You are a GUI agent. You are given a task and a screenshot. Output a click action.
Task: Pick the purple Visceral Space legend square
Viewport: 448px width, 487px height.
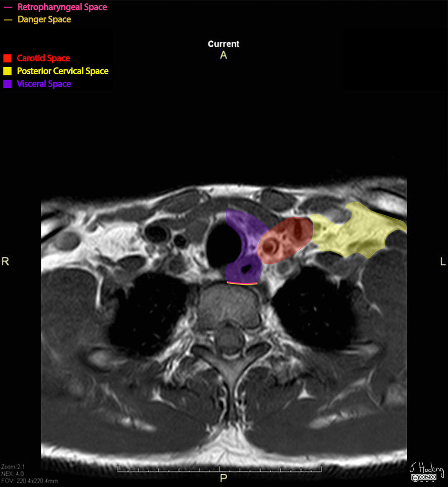point(7,84)
